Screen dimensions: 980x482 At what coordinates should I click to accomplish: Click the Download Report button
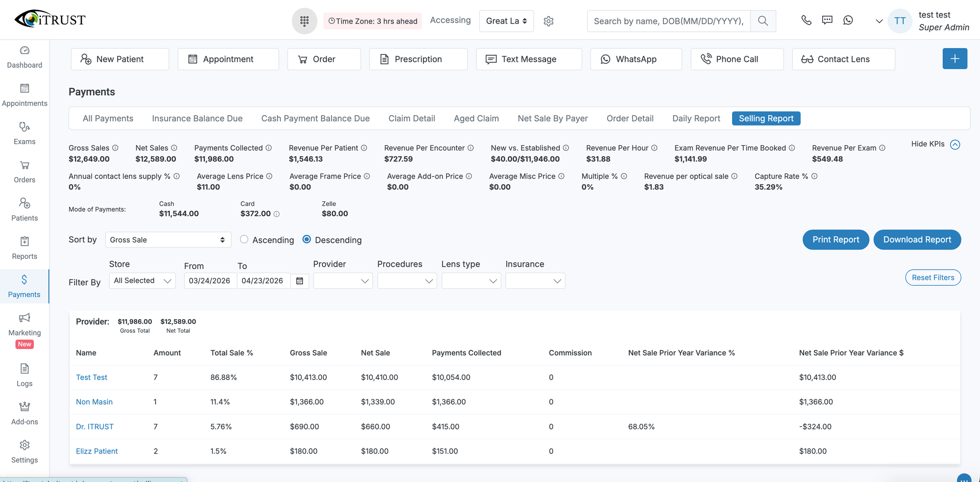pos(917,240)
